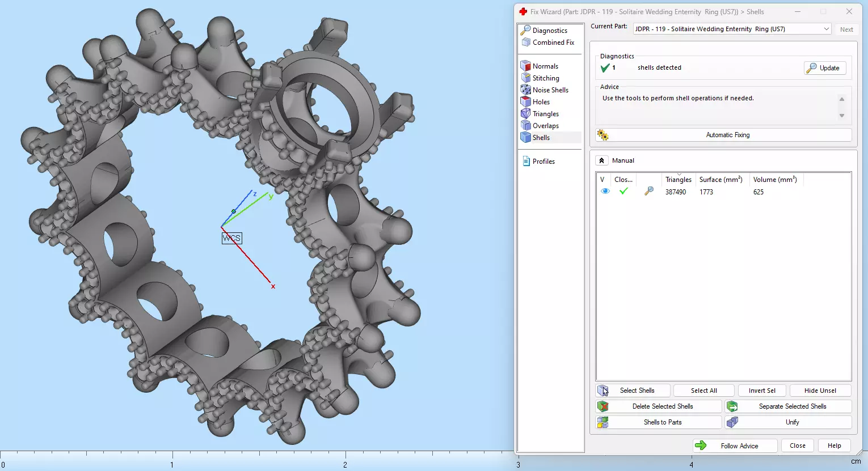Activate the Select Shells tool
868x471 pixels.
(633, 391)
